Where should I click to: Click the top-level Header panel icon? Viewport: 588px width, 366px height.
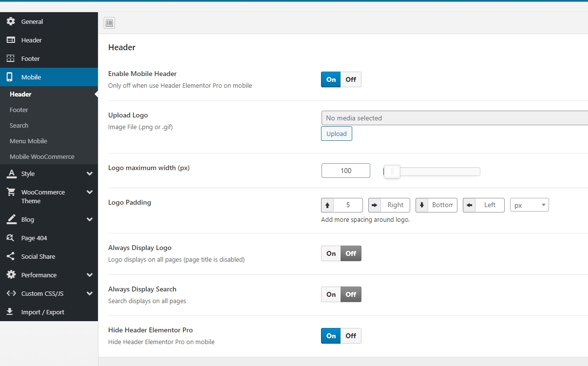pos(11,40)
